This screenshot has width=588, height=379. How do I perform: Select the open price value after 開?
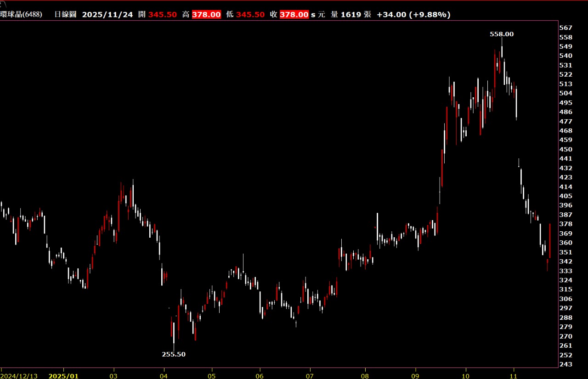(x=163, y=14)
